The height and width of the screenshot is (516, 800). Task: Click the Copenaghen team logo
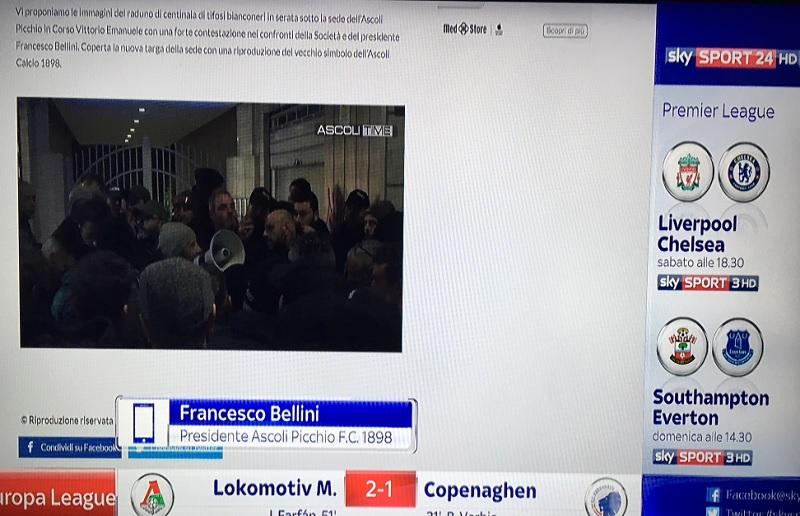click(x=606, y=497)
